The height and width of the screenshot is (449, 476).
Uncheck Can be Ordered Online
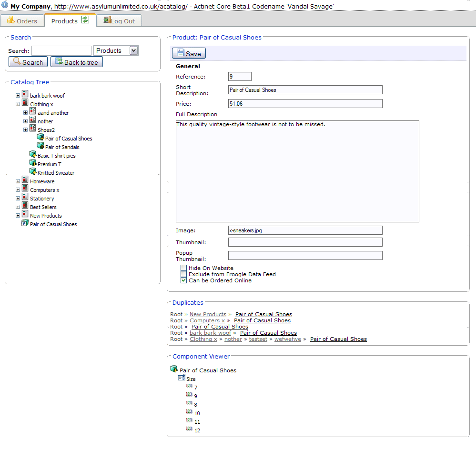click(x=184, y=280)
